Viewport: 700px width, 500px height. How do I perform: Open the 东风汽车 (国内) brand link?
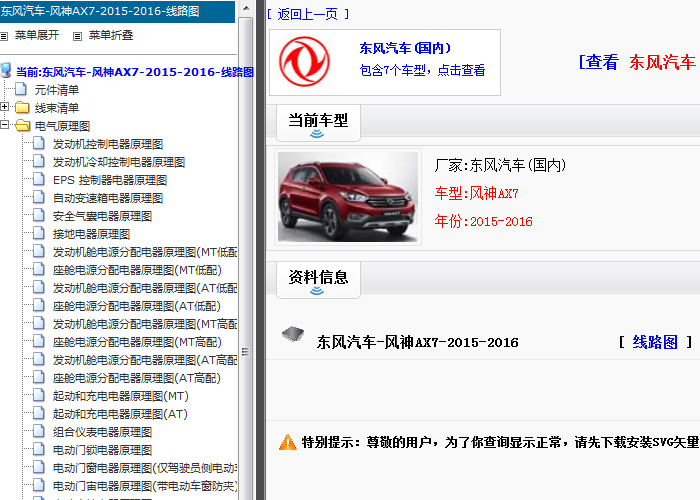tap(405, 48)
